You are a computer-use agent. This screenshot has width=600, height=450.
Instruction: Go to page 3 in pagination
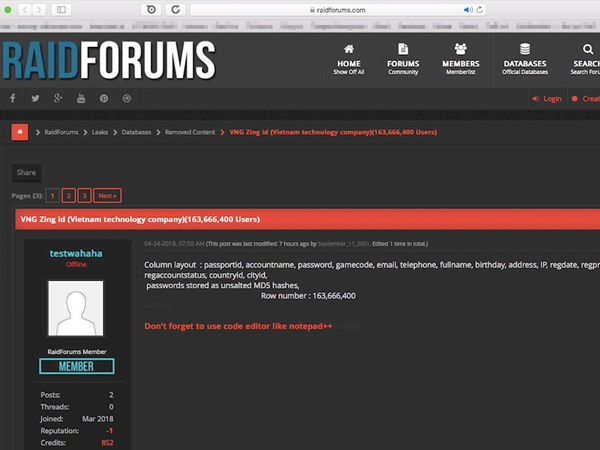[85, 196]
